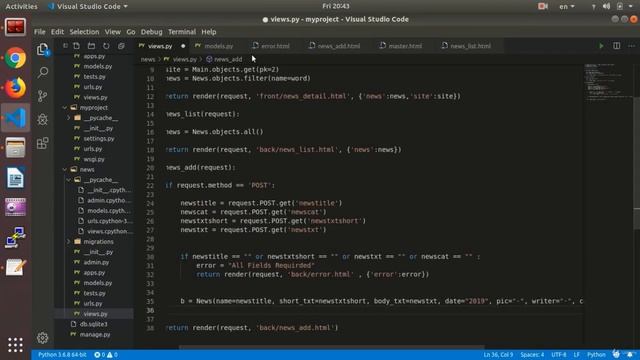This screenshot has width=640, height=360.
Task: Open the Explorer view in activity bar
Action: pyautogui.click(x=43, y=49)
